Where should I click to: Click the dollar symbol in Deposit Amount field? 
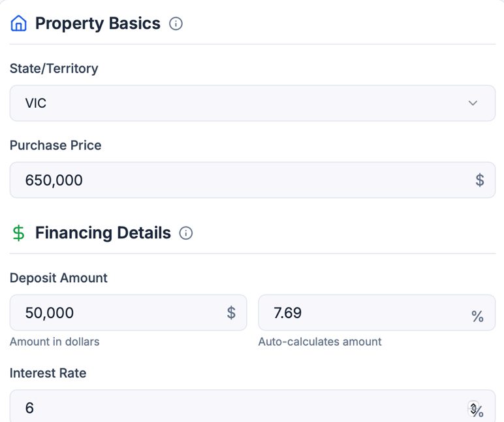click(231, 312)
